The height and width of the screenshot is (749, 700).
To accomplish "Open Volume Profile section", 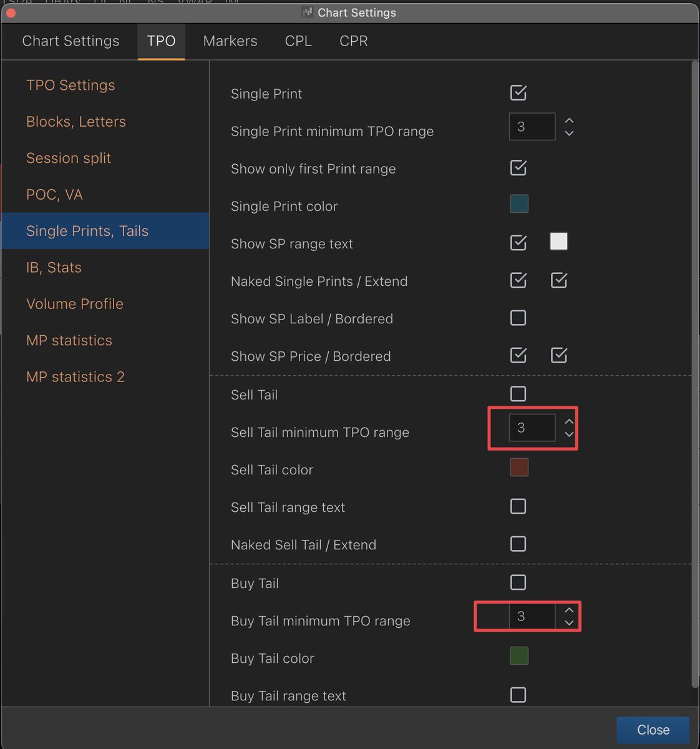I will coord(105,304).
